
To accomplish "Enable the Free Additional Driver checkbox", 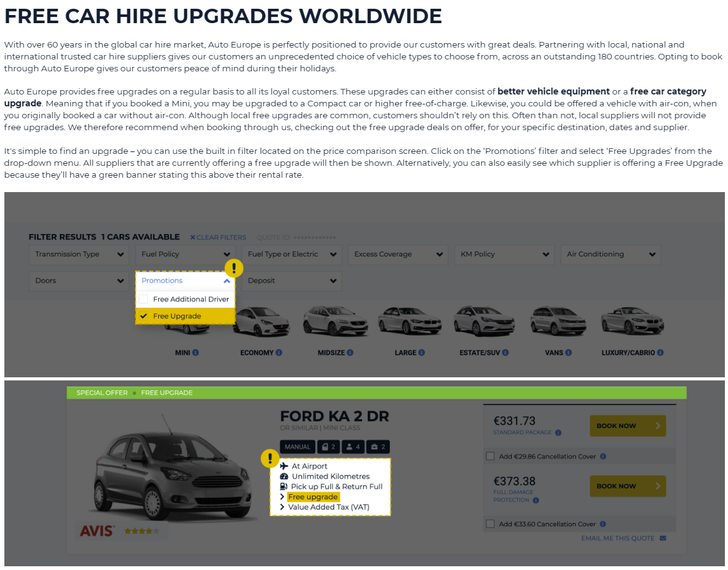I will tap(144, 299).
